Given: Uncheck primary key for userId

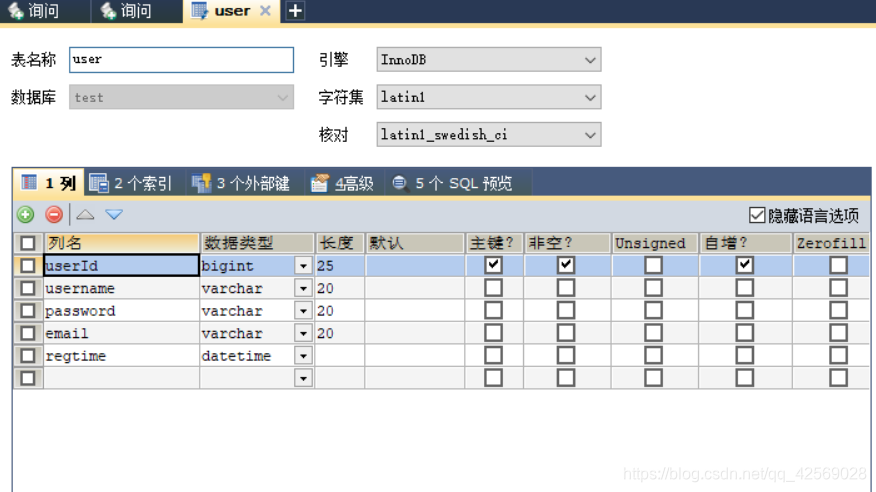Looking at the screenshot, I should 493,265.
